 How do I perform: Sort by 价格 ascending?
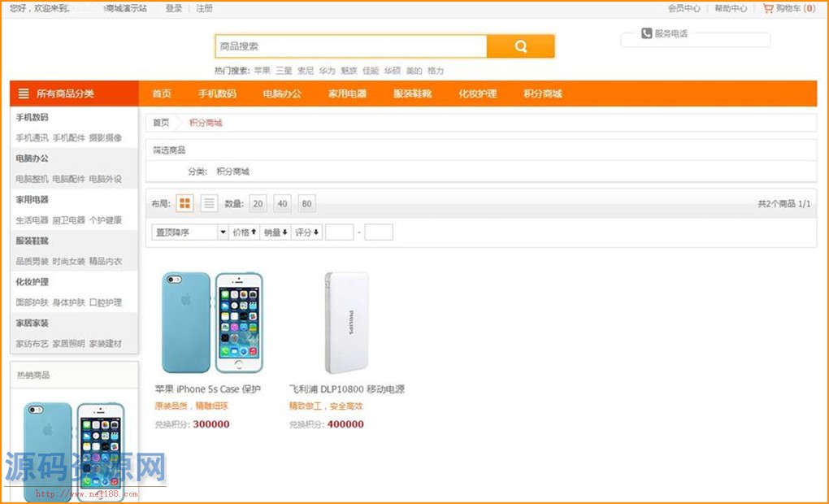pyautogui.click(x=245, y=232)
